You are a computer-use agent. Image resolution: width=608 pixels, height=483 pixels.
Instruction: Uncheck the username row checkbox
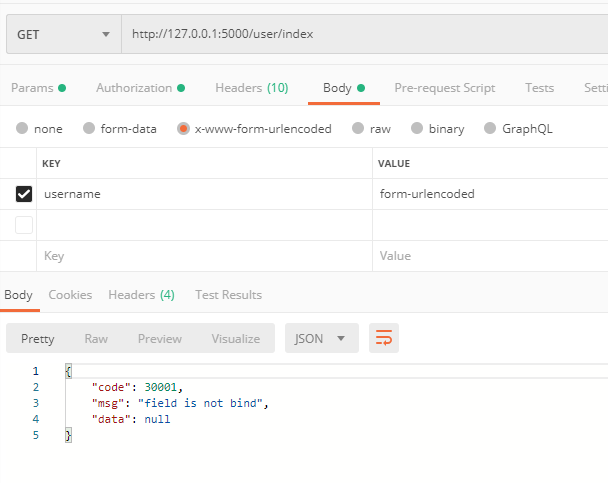24,194
